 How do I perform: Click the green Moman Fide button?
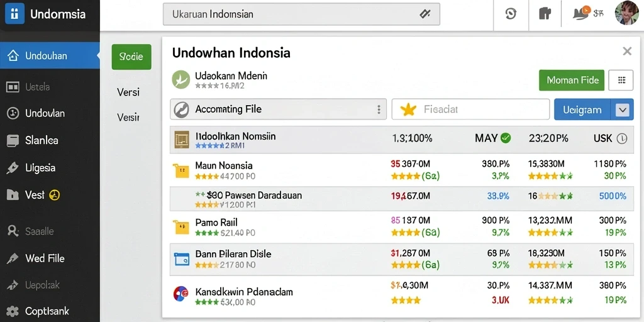click(x=571, y=80)
